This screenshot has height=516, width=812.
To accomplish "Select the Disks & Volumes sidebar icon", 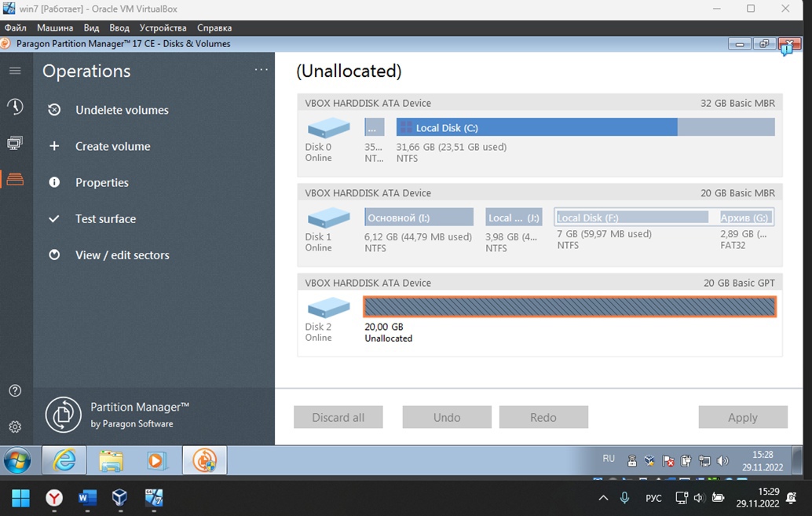I will point(15,179).
